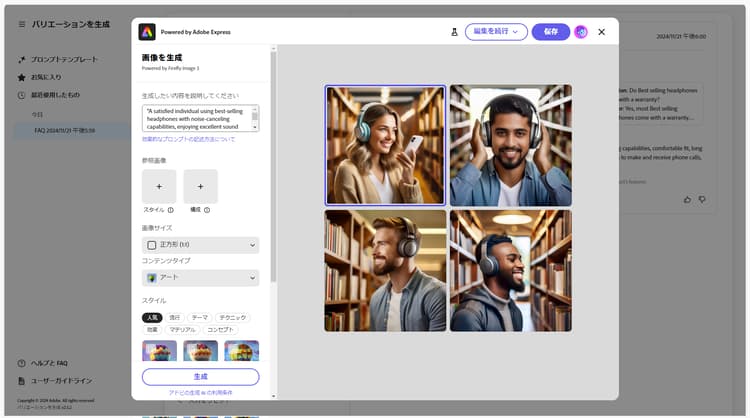Open the 編集を続行 dropdown button
The width and height of the screenshot is (750, 418).
pyautogui.click(x=496, y=32)
